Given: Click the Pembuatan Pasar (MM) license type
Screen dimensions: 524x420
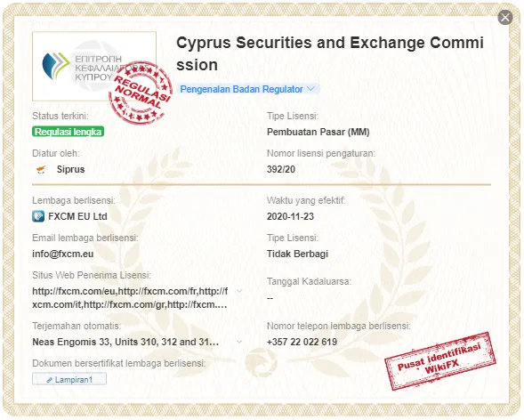Looking at the screenshot, I should 318,132.
